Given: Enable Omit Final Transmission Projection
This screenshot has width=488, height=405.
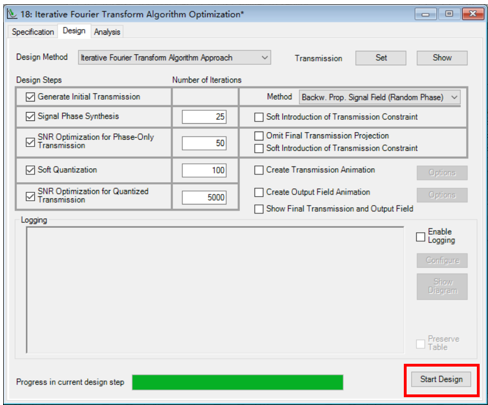Looking at the screenshot, I should pyautogui.click(x=259, y=136).
